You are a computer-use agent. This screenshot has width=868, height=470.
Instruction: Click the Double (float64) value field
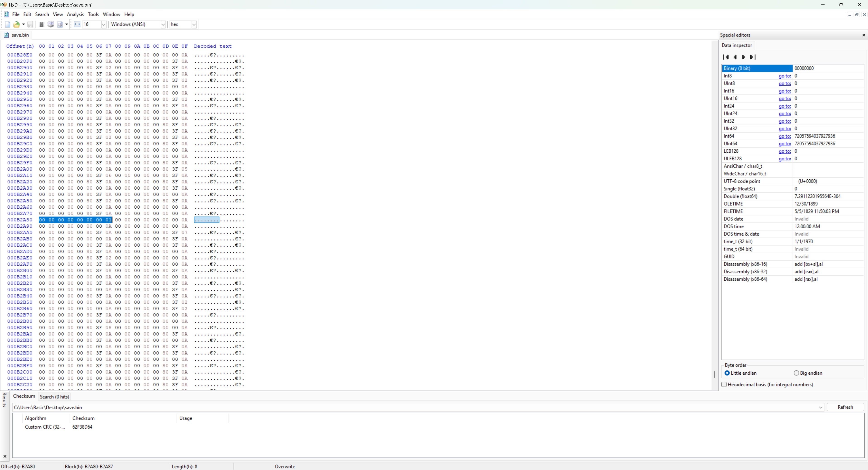[828, 196]
